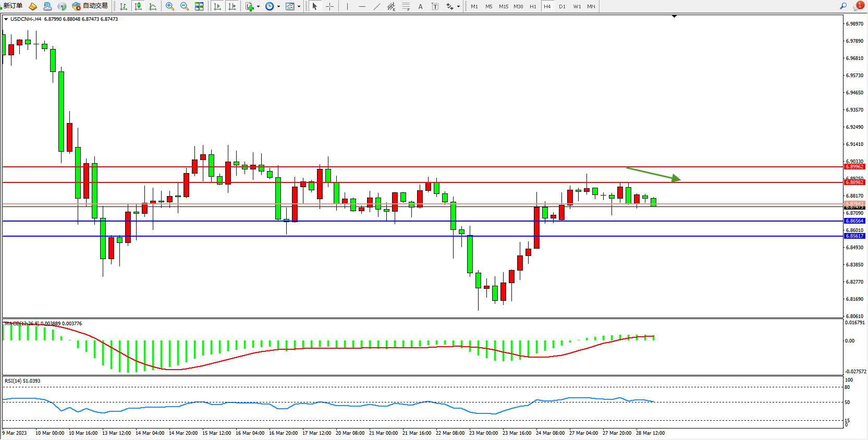Open the search magnifier in top right

point(843,6)
